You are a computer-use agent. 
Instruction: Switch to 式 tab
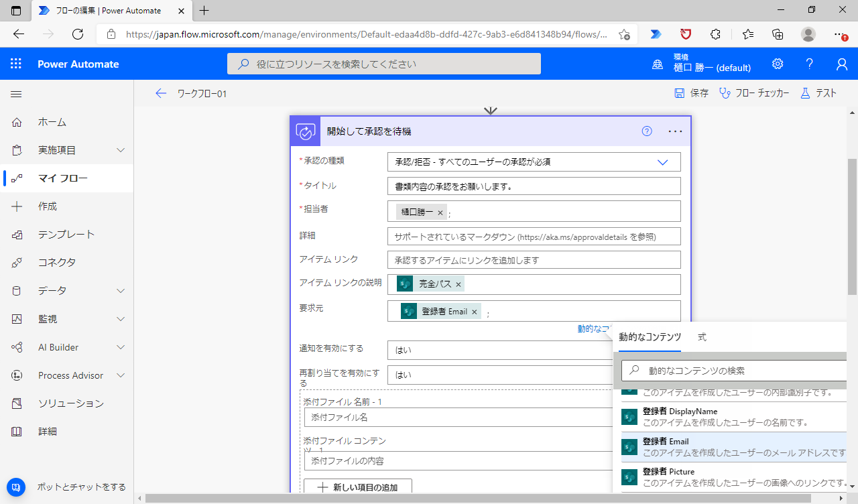coord(702,337)
